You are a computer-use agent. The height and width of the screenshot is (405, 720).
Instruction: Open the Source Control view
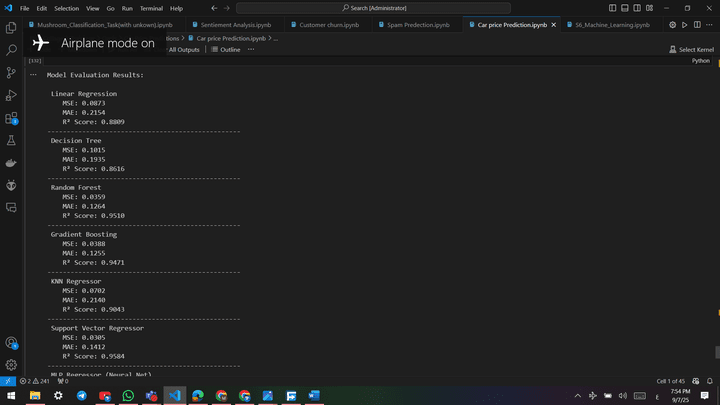point(11,73)
